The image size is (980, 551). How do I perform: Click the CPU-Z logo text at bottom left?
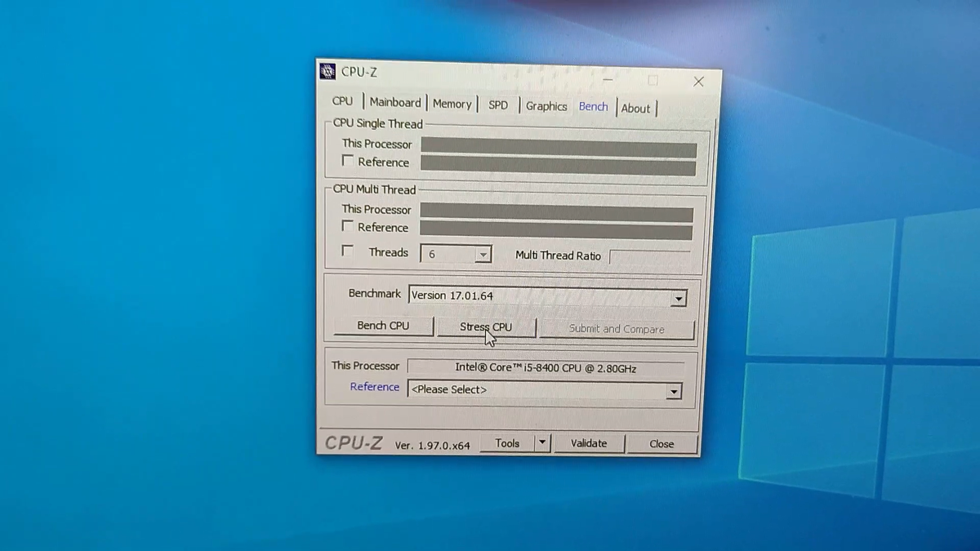click(x=354, y=443)
